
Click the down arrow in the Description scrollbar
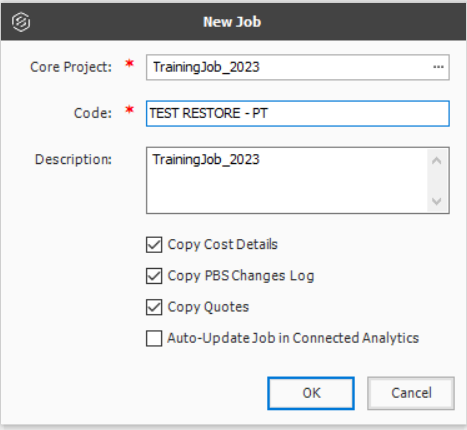(x=436, y=201)
